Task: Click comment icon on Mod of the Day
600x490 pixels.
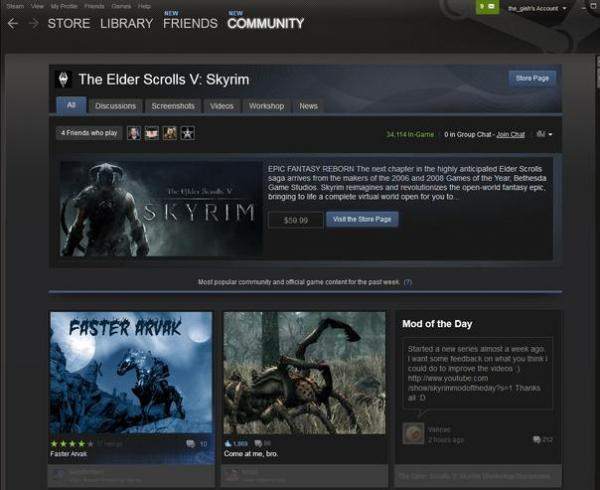Action: tap(538, 439)
